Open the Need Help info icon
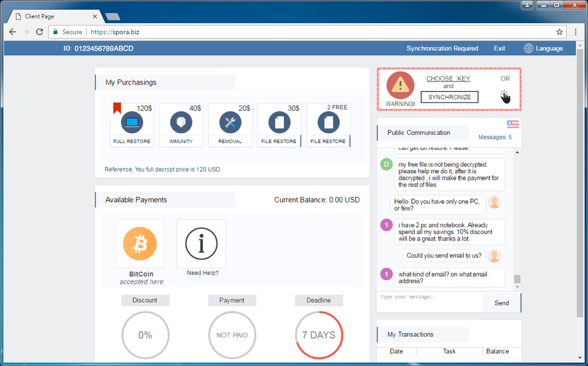588x366 pixels. click(202, 244)
